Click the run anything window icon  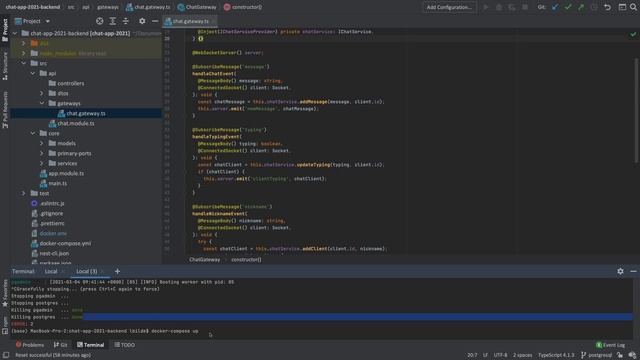coord(622,7)
